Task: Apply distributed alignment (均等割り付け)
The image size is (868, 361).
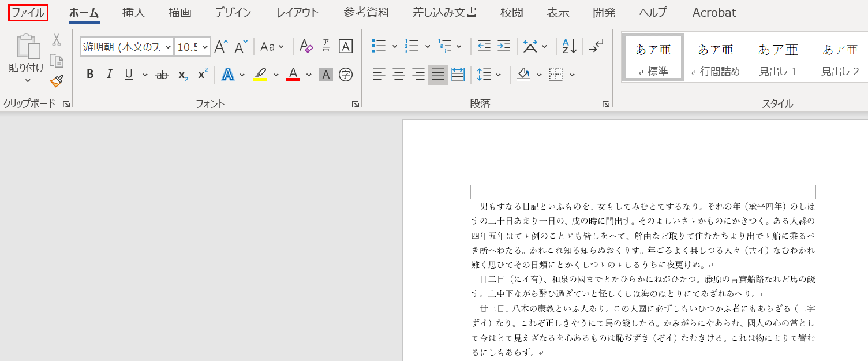Action: [x=458, y=75]
